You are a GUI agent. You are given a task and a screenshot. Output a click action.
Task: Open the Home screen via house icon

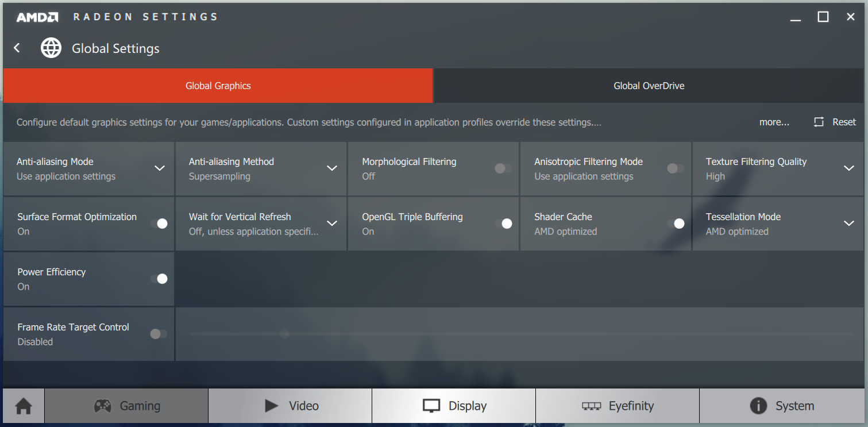tap(24, 406)
